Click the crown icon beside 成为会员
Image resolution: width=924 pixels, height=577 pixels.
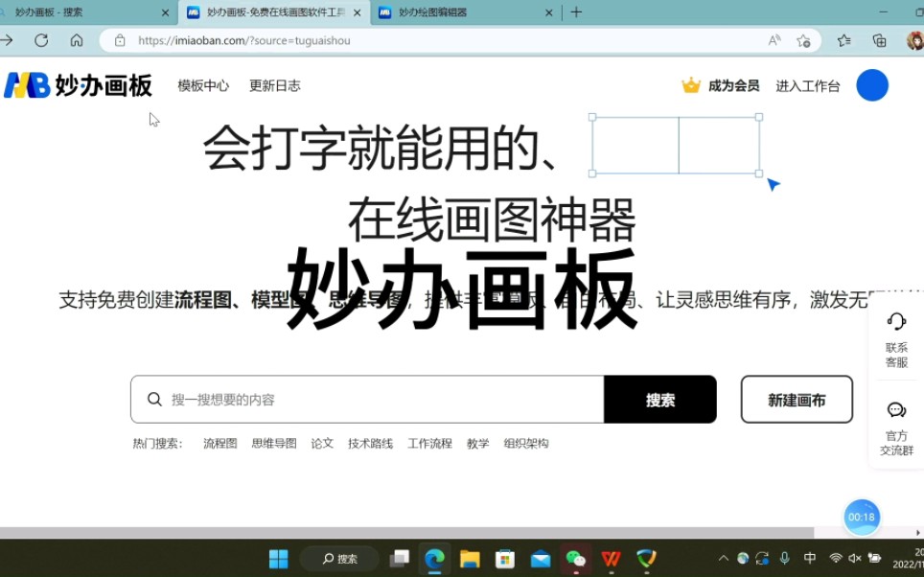[691, 84]
